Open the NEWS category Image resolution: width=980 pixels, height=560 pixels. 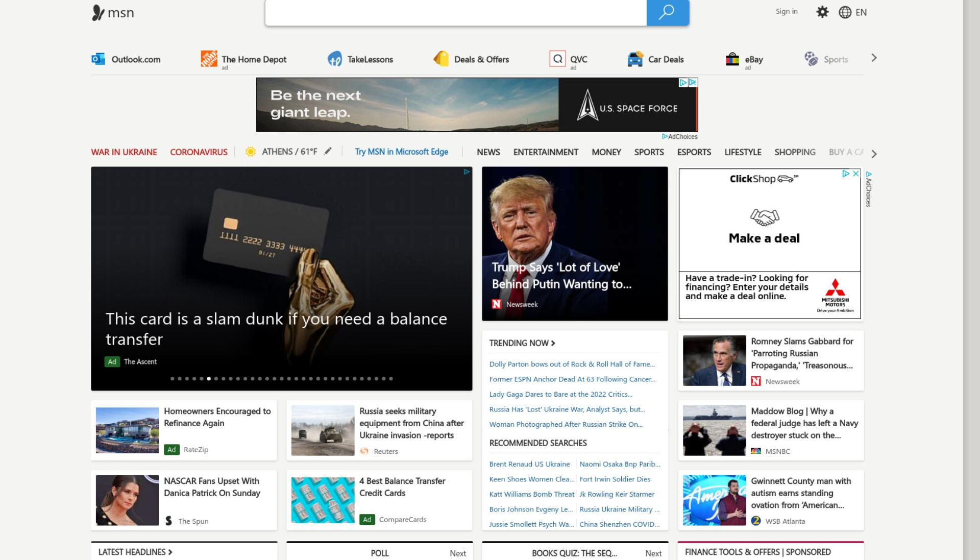click(488, 152)
